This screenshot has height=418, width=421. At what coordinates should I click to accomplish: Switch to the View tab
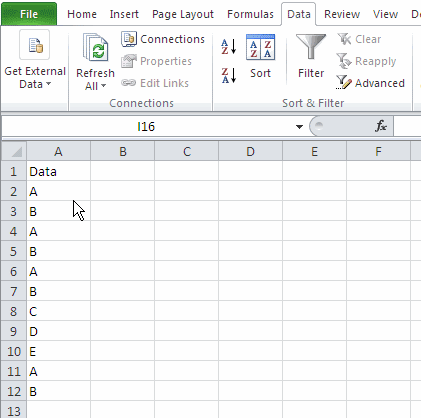[x=385, y=14]
